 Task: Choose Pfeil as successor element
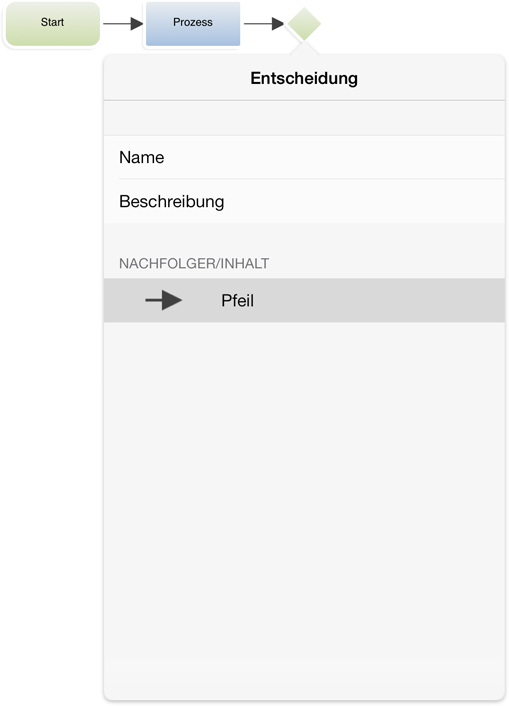304,300
